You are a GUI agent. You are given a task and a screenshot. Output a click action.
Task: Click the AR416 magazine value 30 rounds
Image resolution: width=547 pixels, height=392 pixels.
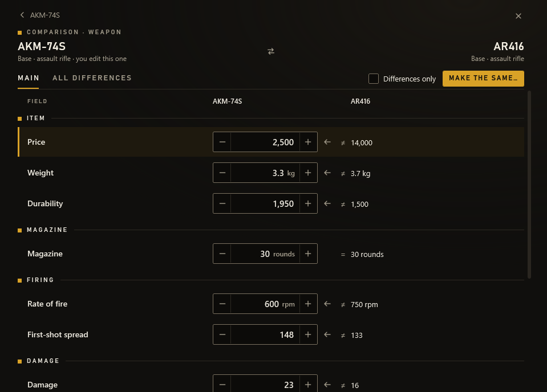coord(367,254)
